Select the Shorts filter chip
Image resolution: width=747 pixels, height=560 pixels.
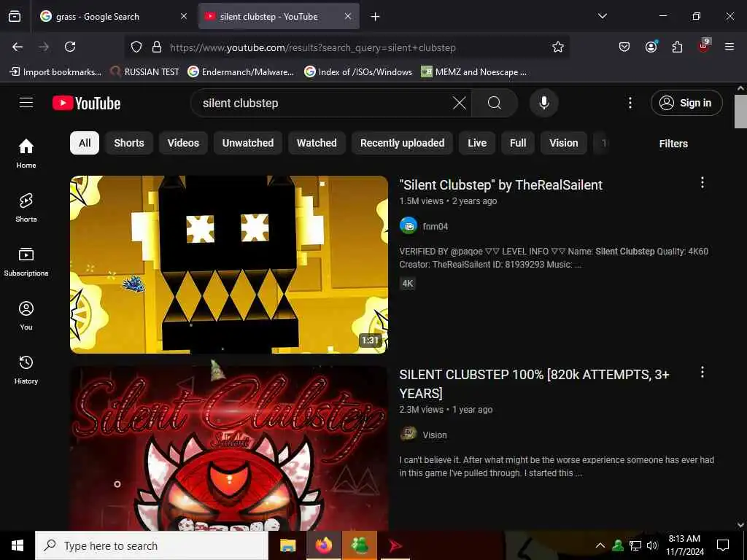click(x=129, y=143)
